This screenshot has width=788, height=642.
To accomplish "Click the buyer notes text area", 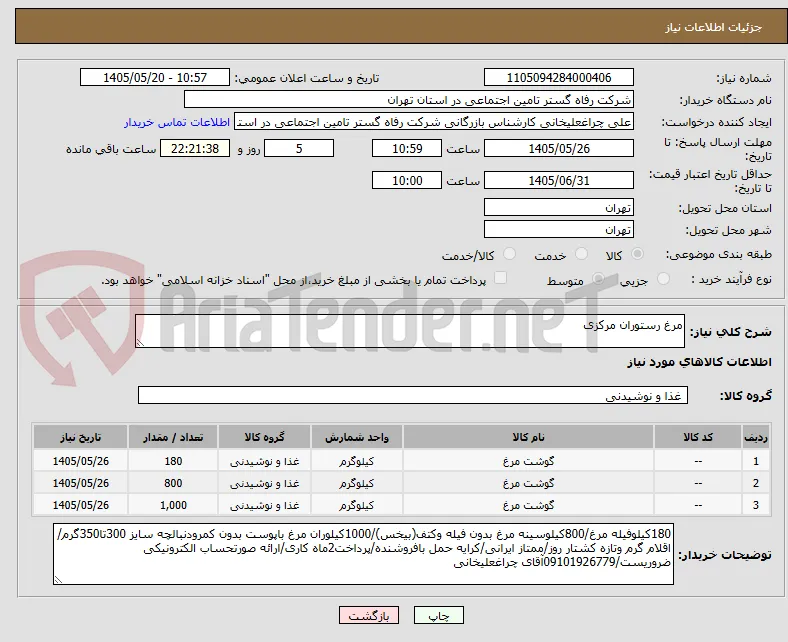I will pos(363,554).
